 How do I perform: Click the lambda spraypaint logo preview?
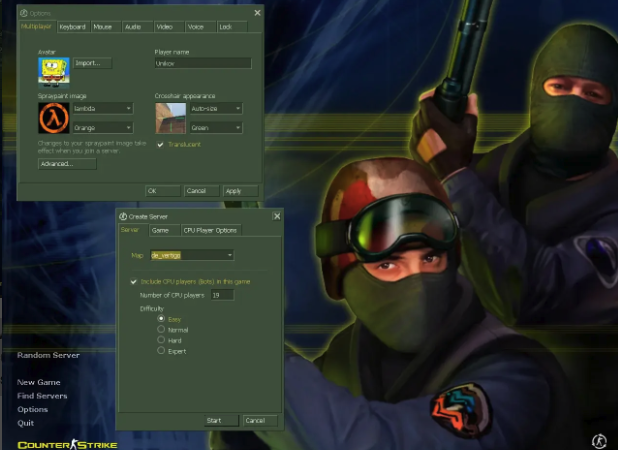(x=54, y=118)
